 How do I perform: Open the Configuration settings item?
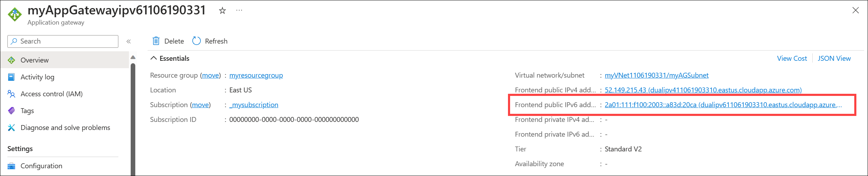coord(41,166)
